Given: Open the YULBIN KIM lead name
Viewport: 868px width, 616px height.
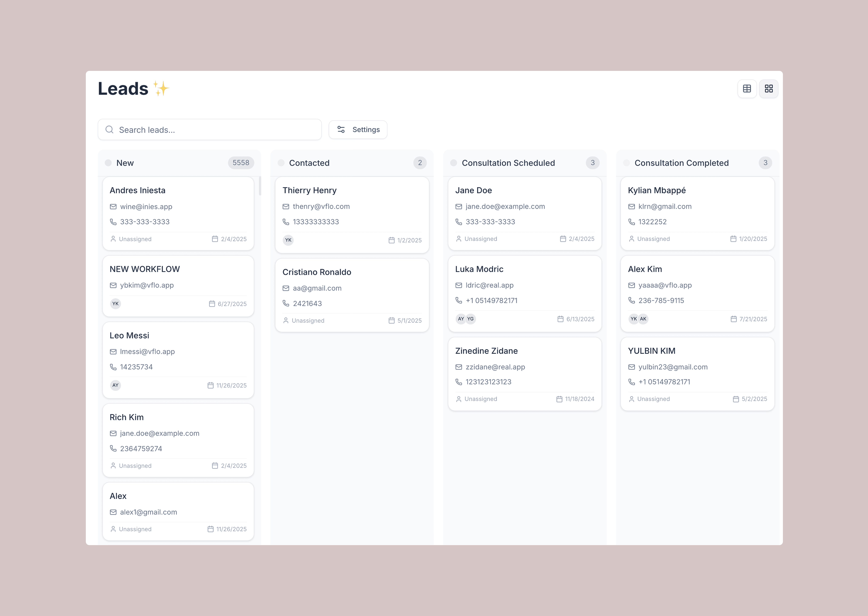Looking at the screenshot, I should 652,351.
